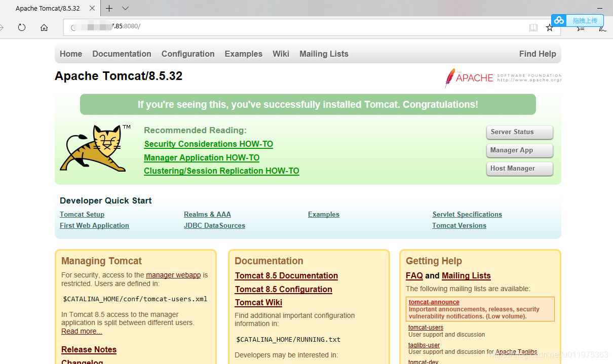Click the Host Manager button
The image size is (613, 364).
coord(519,169)
